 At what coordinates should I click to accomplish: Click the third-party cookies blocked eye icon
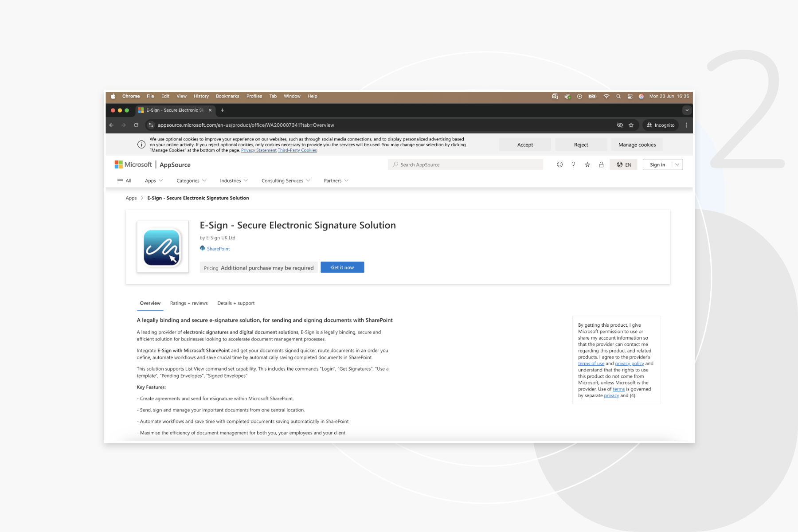620,125
